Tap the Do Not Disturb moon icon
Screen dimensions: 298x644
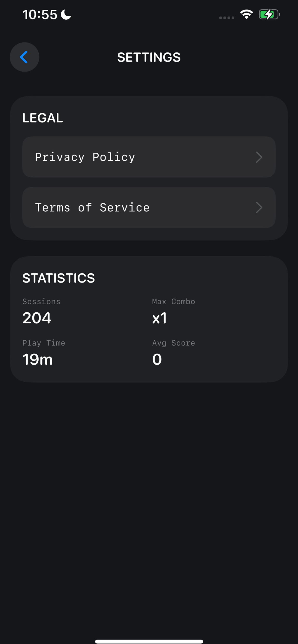pyautogui.click(x=66, y=15)
